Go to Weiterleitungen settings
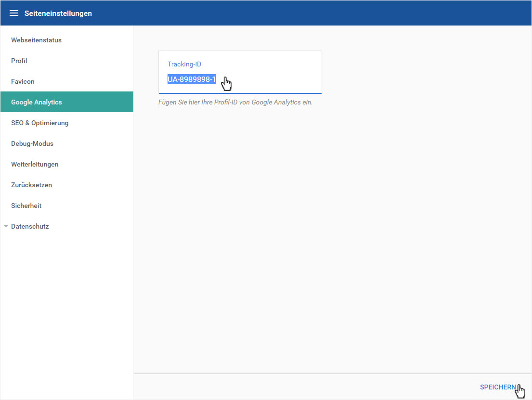The width and height of the screenshot is (532, 400). (67, 164)
